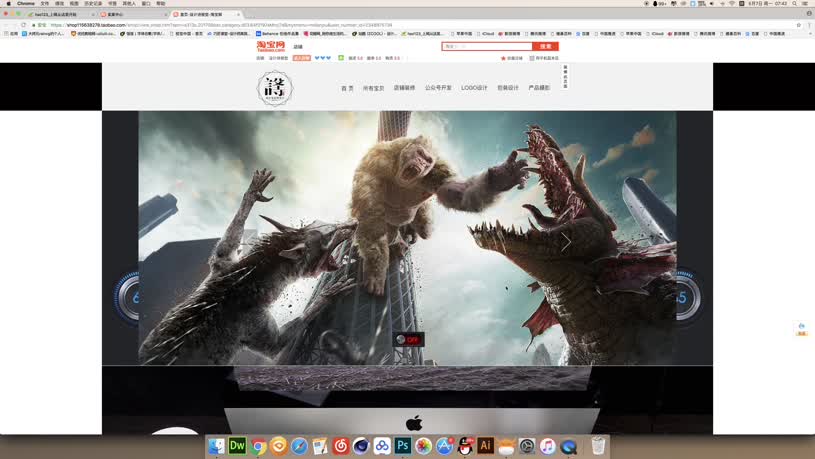Click the right circular dial numbered 5
Image resolution: width=815 pixels, height=459 pixels.
[x=689, y=298]
